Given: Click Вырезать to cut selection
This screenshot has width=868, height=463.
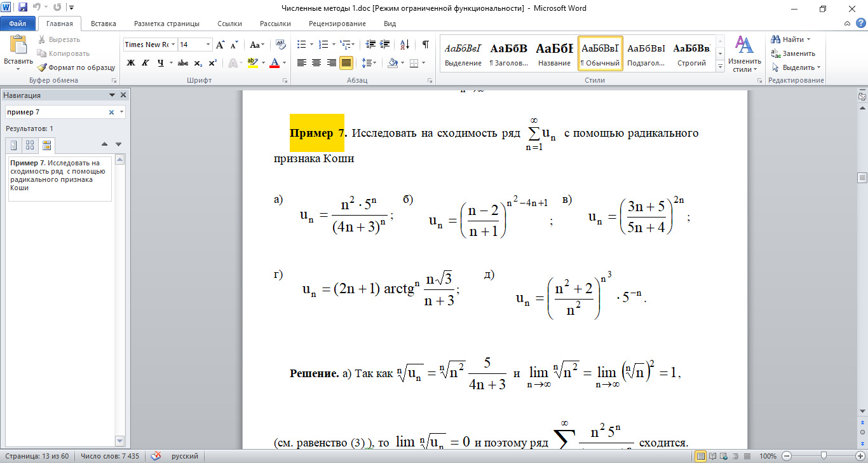Looking at the screenshot, I should pyautogui.click(x=58, y=39).
